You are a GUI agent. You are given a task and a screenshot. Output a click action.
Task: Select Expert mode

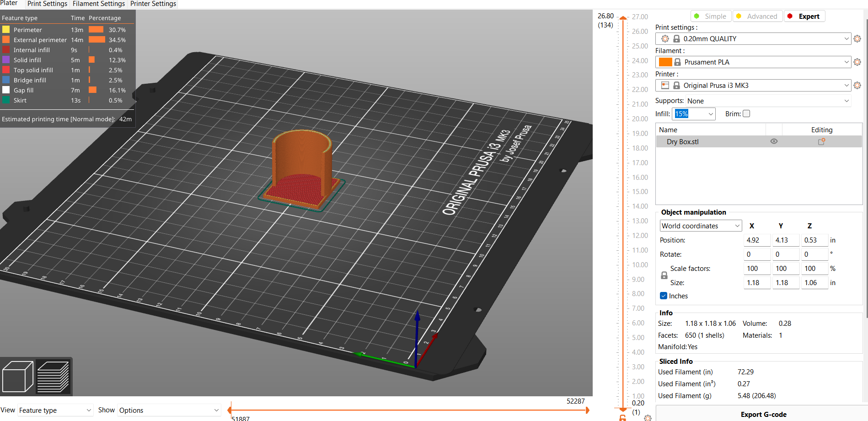(x=804, y=16)
